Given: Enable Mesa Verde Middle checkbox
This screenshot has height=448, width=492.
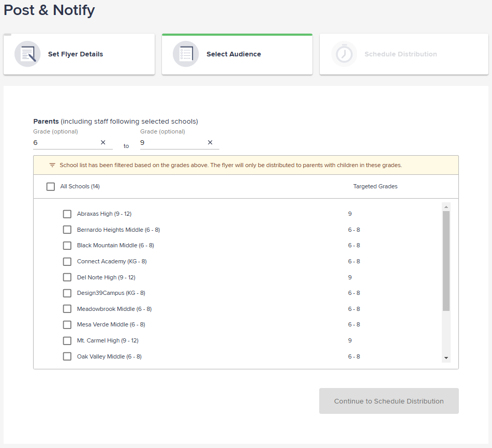Looking at the screenshot, I should point(67,325).
